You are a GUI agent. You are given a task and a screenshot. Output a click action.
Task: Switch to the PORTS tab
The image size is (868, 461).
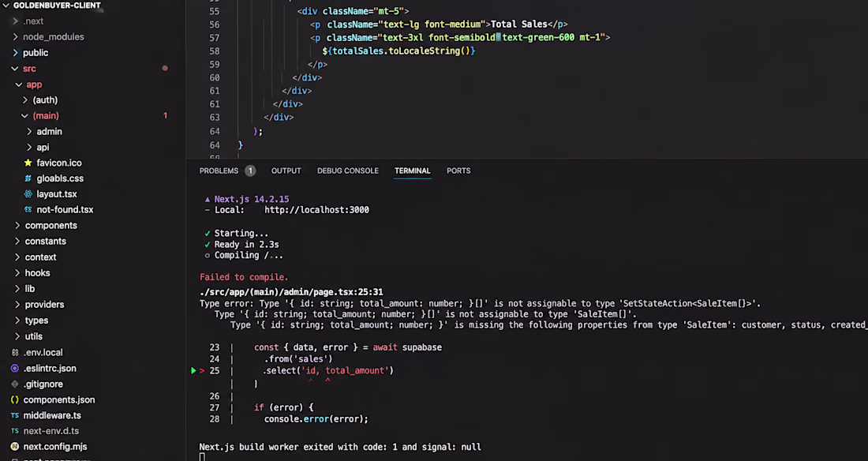[x=458, y=171]
